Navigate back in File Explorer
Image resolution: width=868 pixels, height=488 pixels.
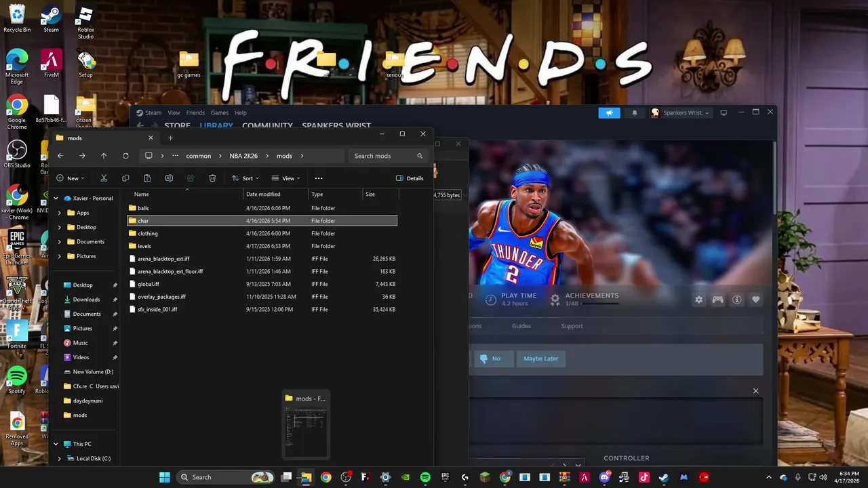[60, 156]
